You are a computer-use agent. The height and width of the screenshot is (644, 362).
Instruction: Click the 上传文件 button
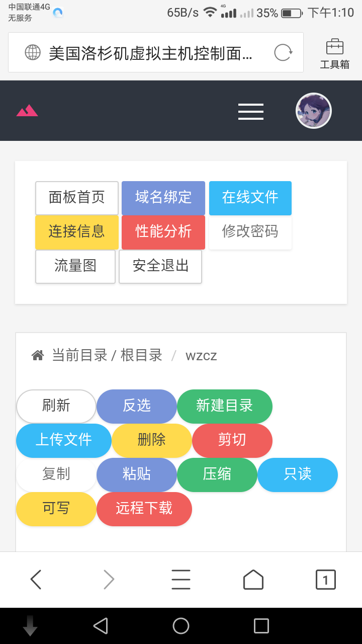tap(64, 440)
